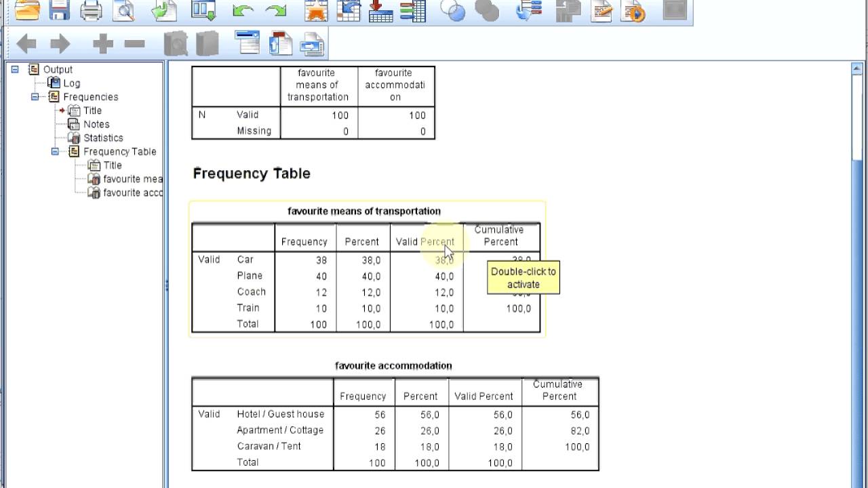The height and width of the screenshot is (488, 868).
Task: Click the blue overlapping circles icon
Action: pyautogui.click(x=453, y=9)
